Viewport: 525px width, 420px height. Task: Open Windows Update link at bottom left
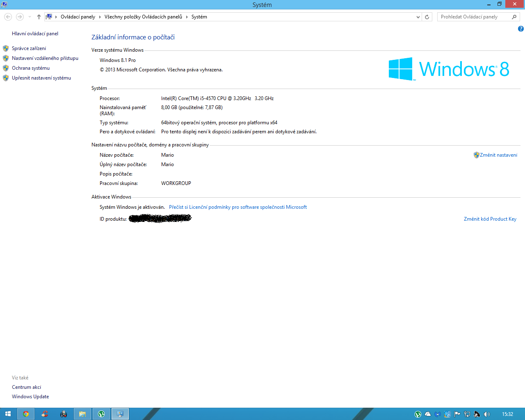[30, 397]
